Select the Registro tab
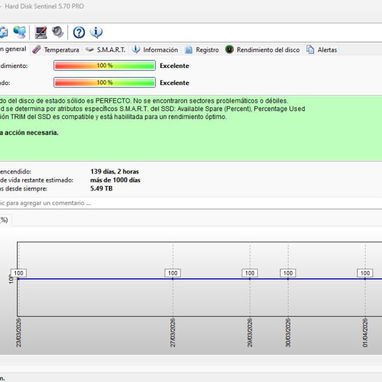This screenshot has width=382, height=382. pyautogui.click(x=202, y=50)
